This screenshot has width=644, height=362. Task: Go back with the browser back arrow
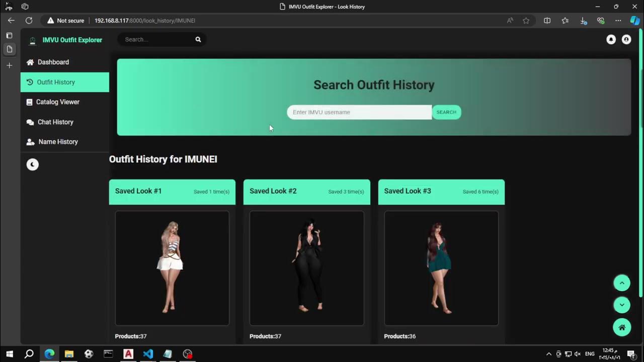click(11, 21)
